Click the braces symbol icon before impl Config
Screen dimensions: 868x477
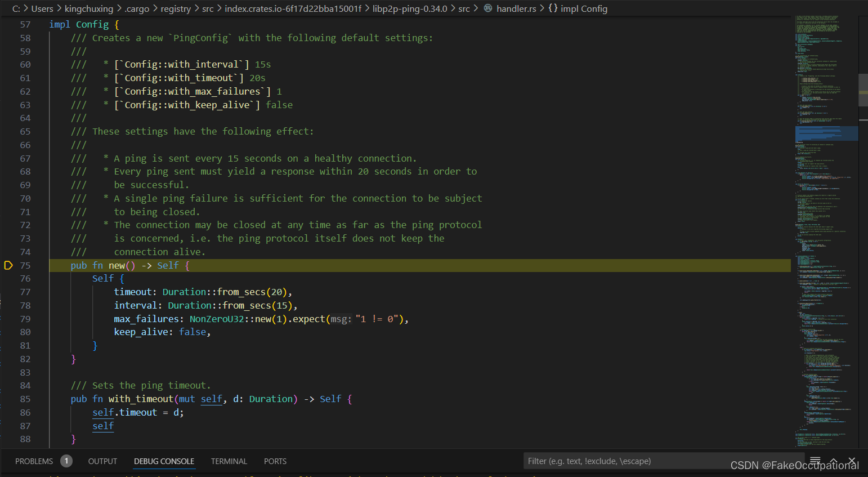point(553,8)
